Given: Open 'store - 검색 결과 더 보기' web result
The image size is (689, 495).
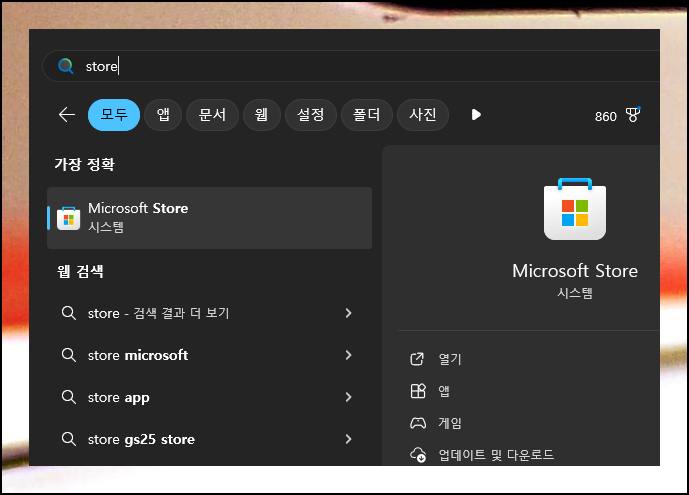Looking at the screenshot, I should 210,313.
